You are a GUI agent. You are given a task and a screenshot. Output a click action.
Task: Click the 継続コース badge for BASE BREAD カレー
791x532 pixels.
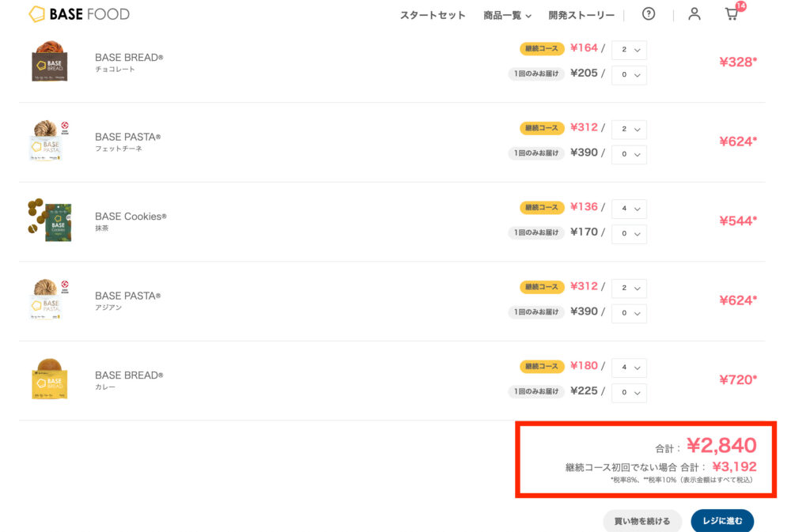pyautogui.click(x=542, y=366)
